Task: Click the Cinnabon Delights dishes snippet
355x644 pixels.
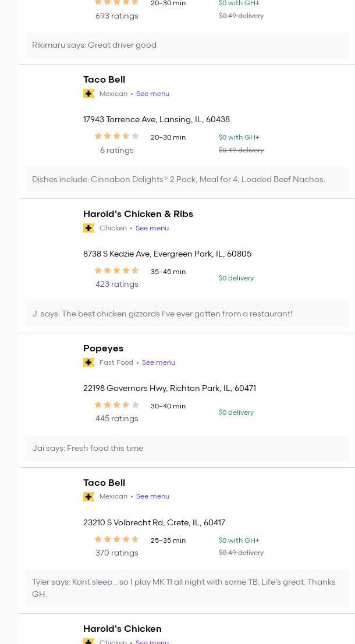Action: 179,180
